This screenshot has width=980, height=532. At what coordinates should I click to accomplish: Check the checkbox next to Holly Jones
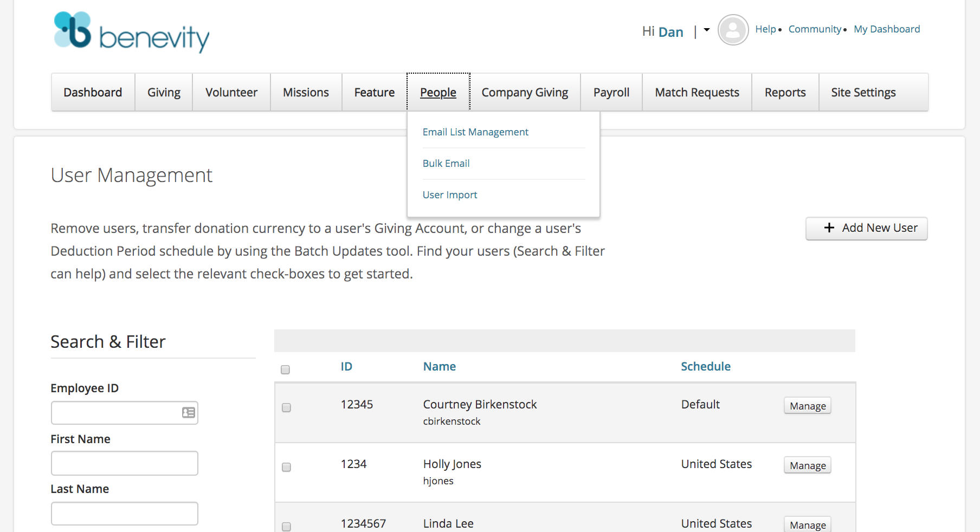(x=286, y=467)
